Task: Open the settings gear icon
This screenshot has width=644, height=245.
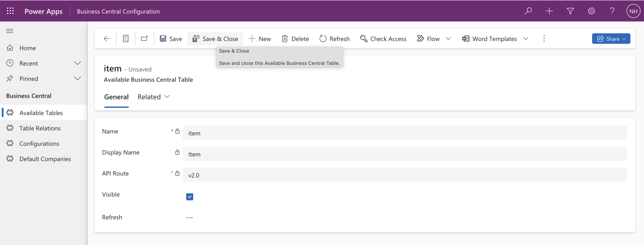Action: coord(591,11)
